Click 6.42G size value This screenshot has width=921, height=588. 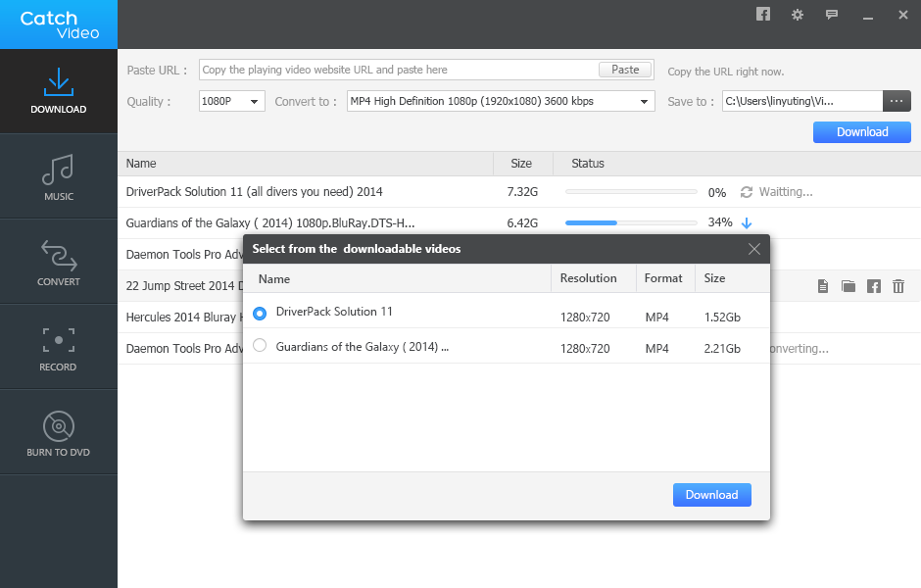[522, 223]
